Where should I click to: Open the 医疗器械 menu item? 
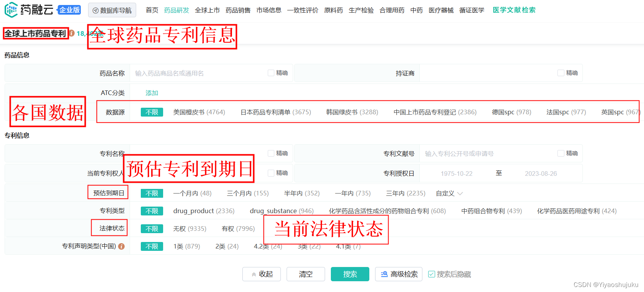pyautogui.click(x=441, y=10)
